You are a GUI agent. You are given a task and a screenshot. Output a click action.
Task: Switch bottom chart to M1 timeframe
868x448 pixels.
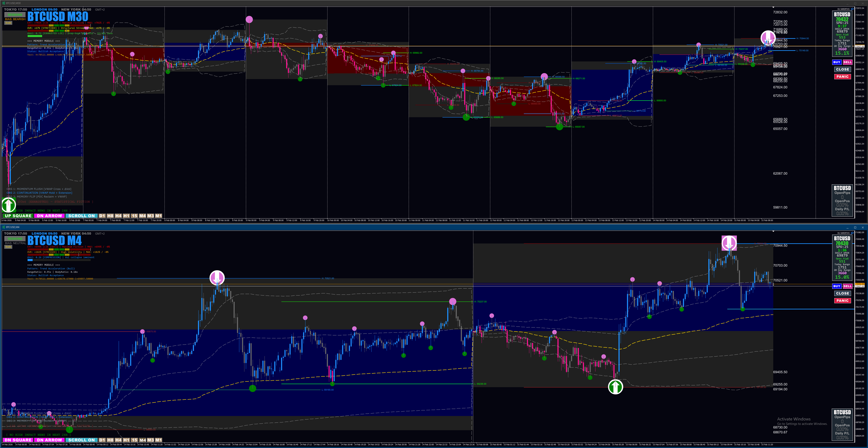[x=159, y=440]
